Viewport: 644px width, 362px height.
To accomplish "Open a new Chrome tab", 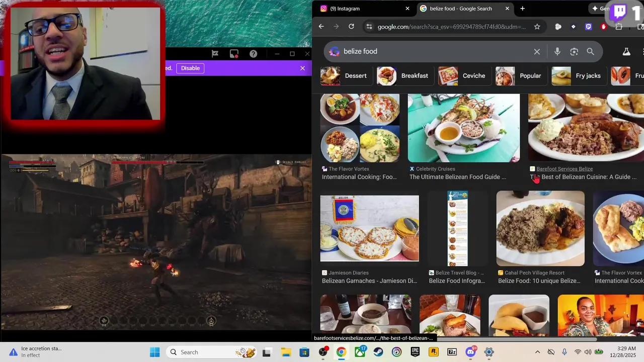I will (522, 9).
